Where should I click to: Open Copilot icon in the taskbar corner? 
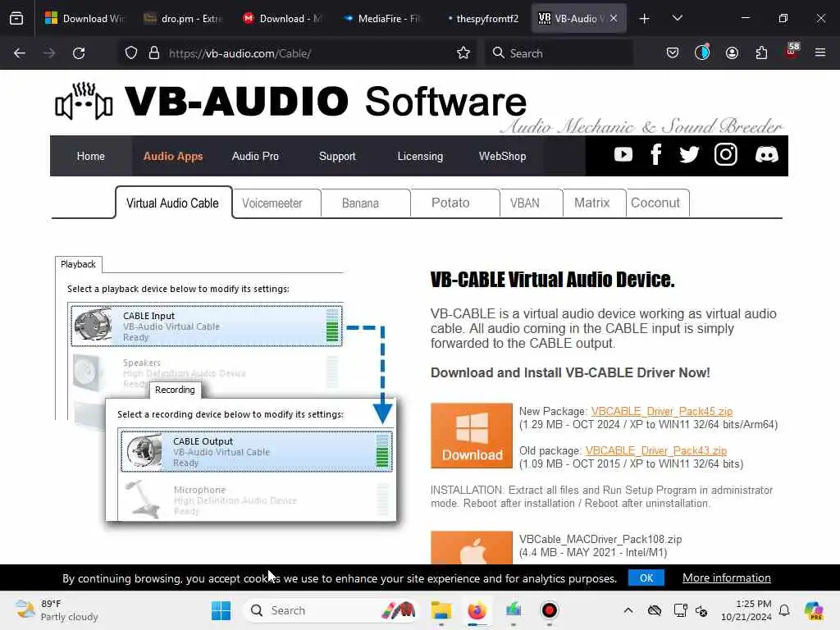point(814,610)
